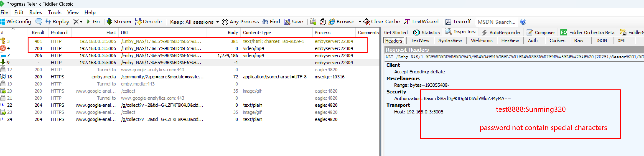Switch to the AutoResponder tab
Image resolution: width=644 pixels, height=156 pixels.
click(501, 33)
